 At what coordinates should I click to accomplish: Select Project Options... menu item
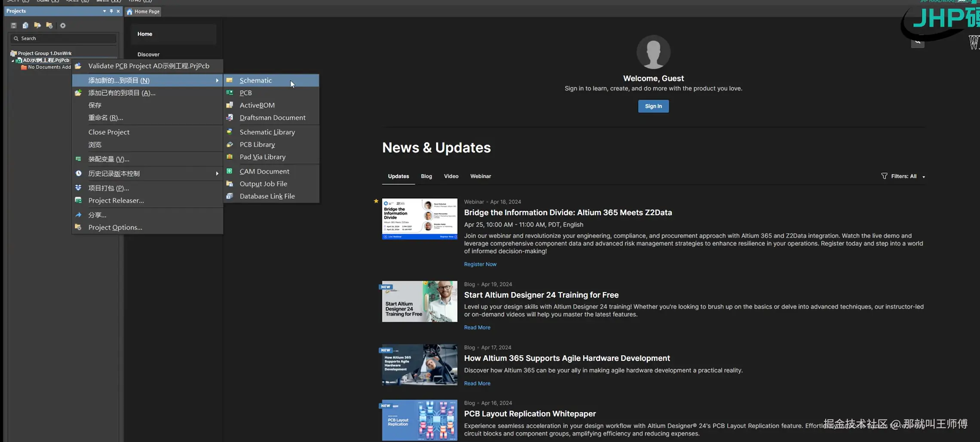point(147,227)
